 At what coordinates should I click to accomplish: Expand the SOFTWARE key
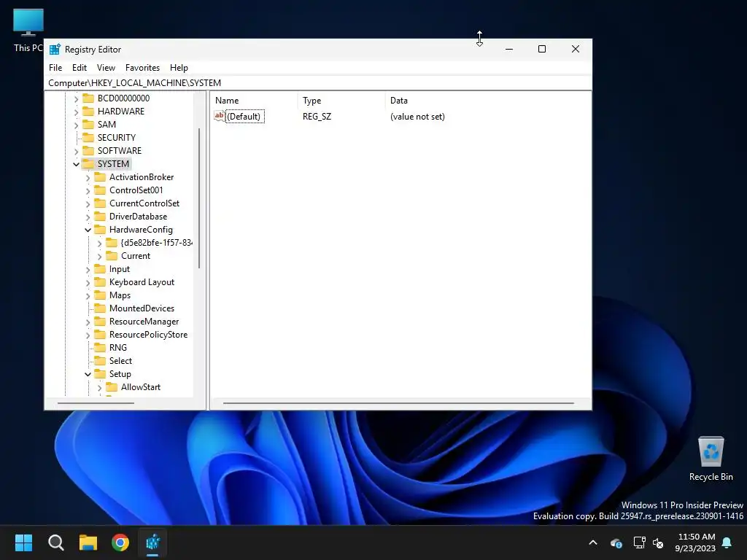coord(76,152)
